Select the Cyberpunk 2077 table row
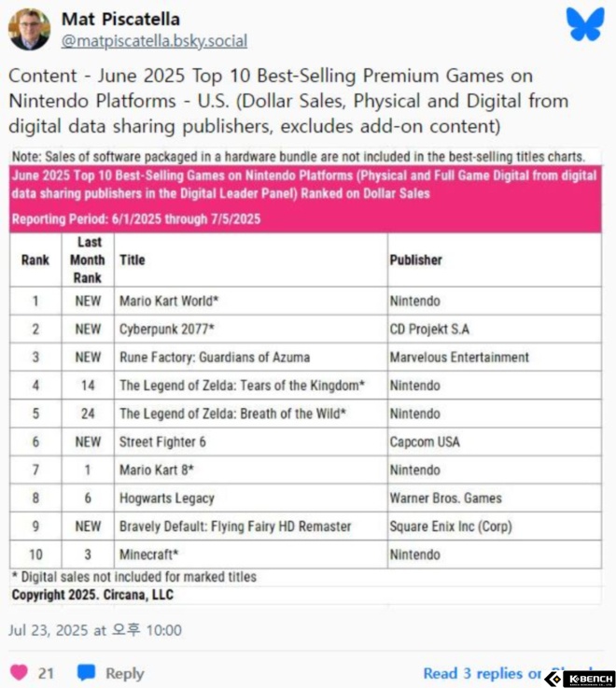Viewport: 616px width, 688px height. click(x=306, y=330)
